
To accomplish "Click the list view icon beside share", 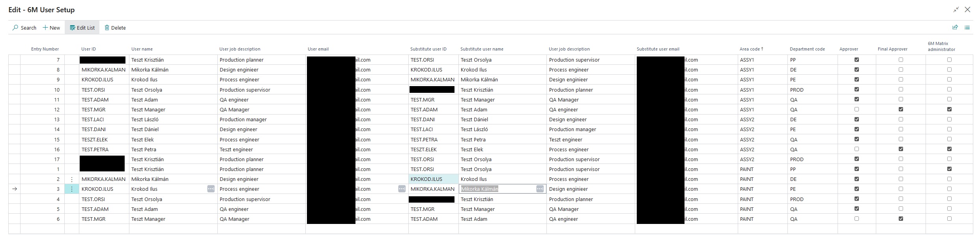I will pyautogui.click(x=967, y=27).
